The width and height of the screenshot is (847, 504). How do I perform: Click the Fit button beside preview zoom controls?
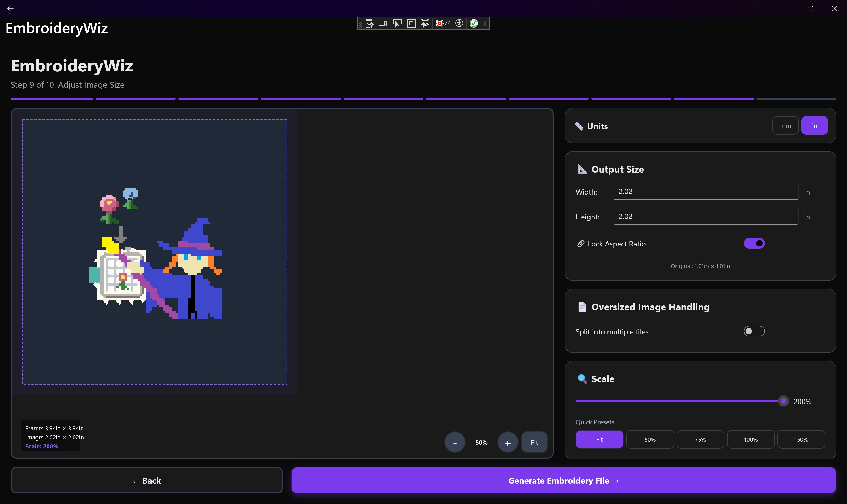(x=534, y=442)
